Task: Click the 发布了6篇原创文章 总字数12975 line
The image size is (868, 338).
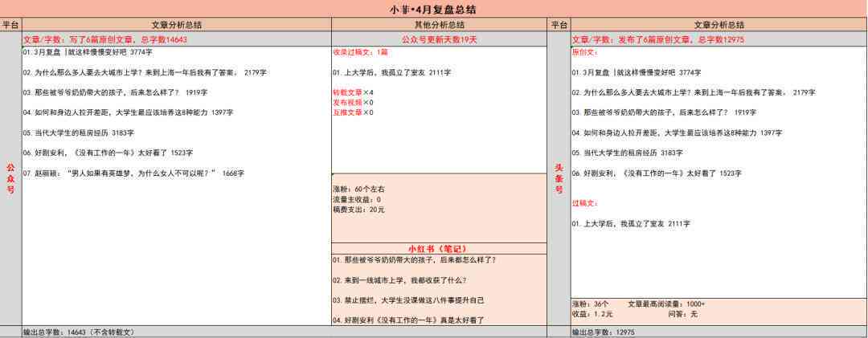Action: pyautogui.click(x=719, y=39)
